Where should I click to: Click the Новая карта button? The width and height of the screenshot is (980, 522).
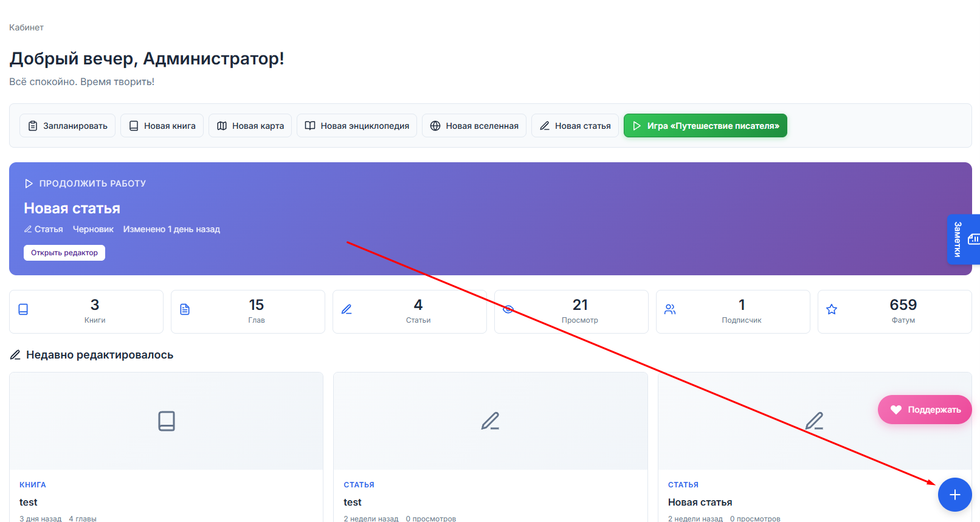250,126
